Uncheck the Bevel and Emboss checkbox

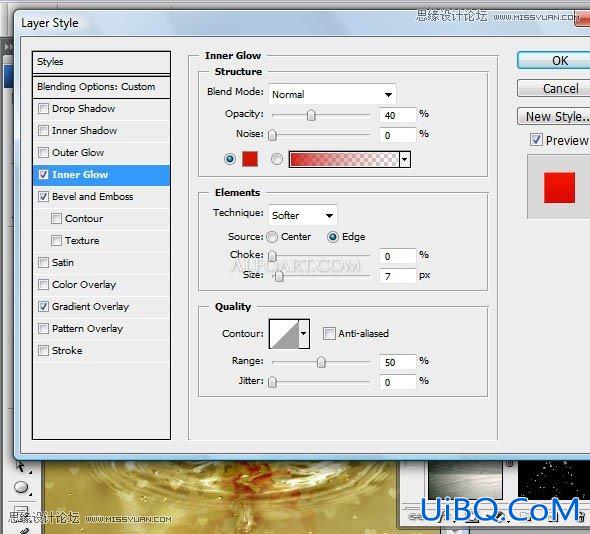click(43, 196)
